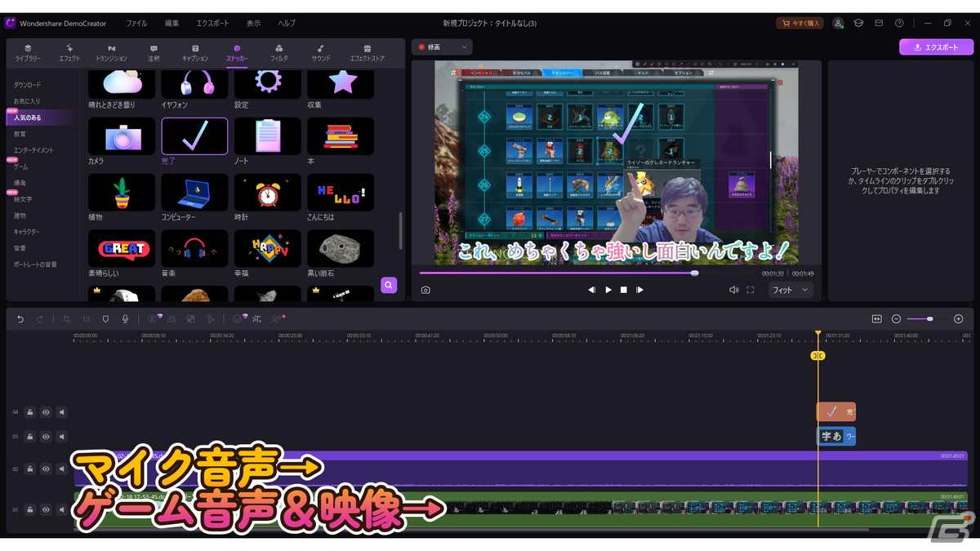
Task: Switch to the フィルタ tab
Action: click(x=279, y=53)
